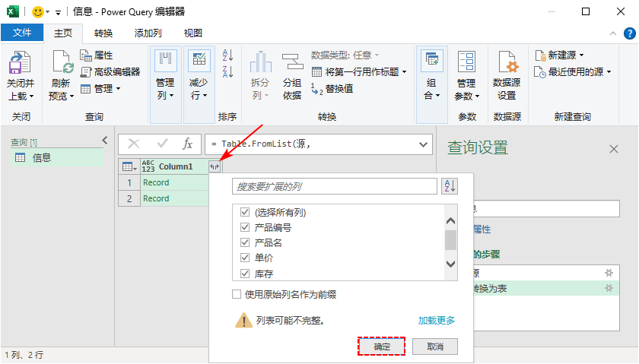Sort descending with the Z-A icon
This screenshot has height=364, width=639.
click(x=227, y=71)
